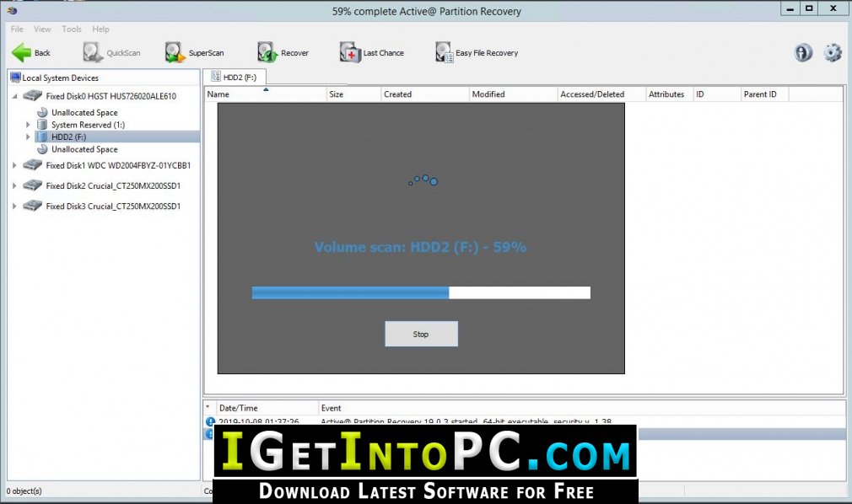Viewport: 852px width, 504px height.
Task: Expand the Fixed Disk3 Crucial node
Action: (14, 206)
